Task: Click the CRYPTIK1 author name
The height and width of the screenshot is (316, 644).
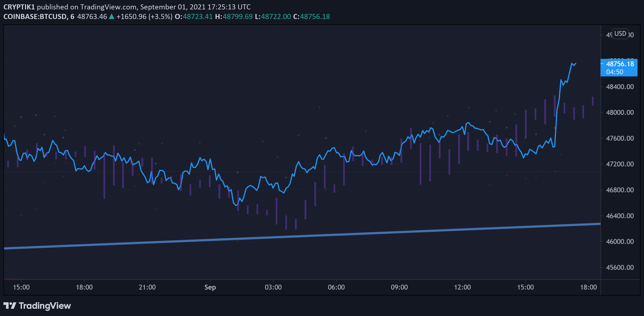Action: point(19,7)
